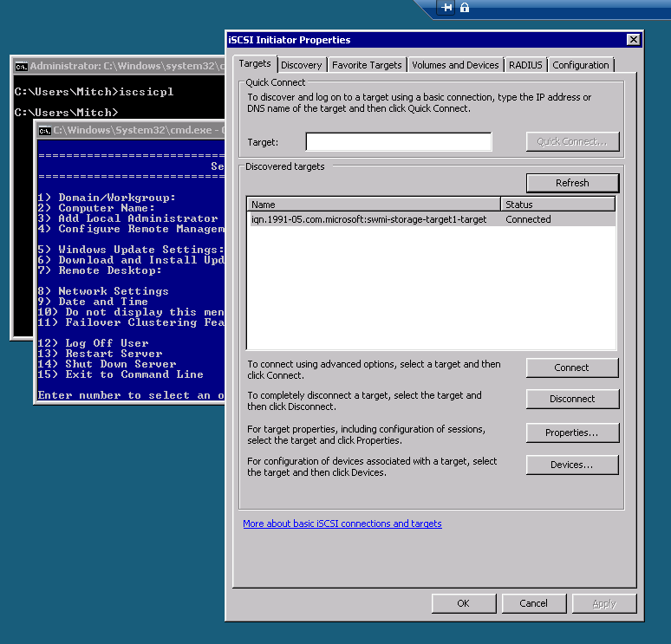This screenshot has height=644, width=671.
Task: Click the cmd.exe window title bar icon
Action: tap(44, 130)
